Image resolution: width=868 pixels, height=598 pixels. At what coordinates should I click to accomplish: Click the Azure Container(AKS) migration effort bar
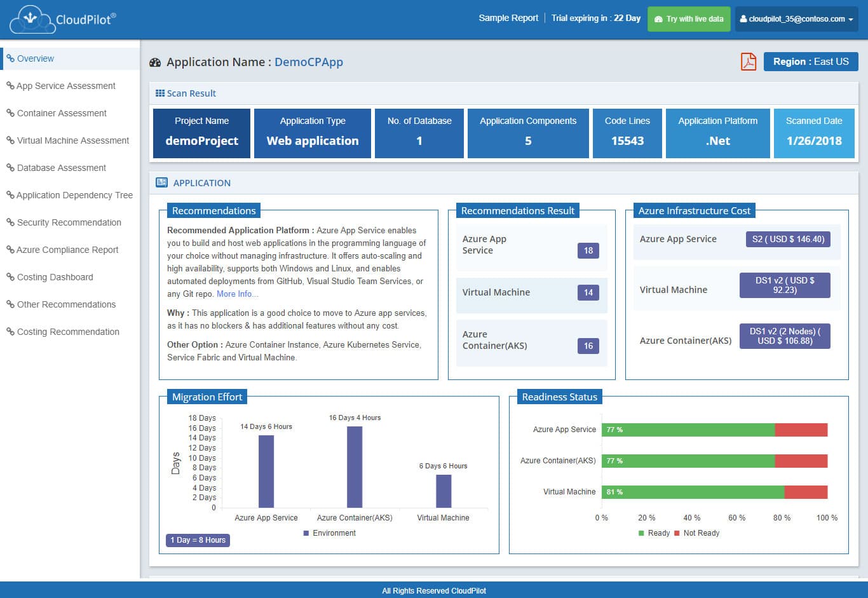point(355,467)
